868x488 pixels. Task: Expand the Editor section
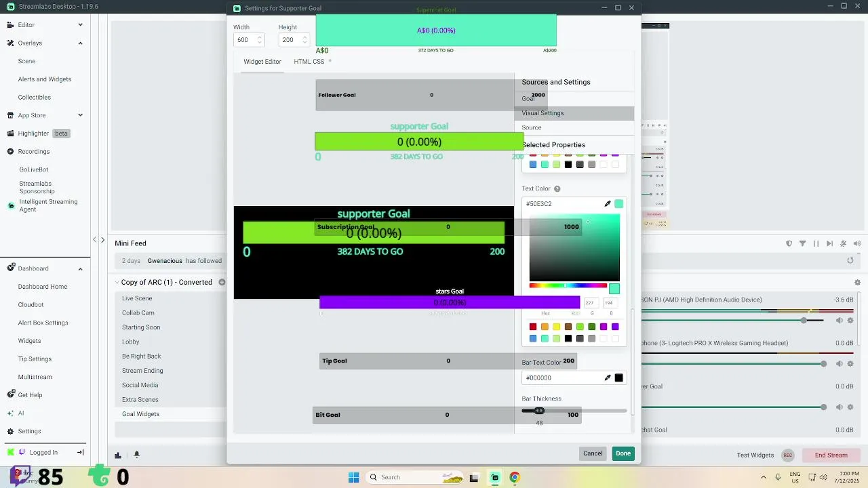pyautogui.click(x=80, y=25)
